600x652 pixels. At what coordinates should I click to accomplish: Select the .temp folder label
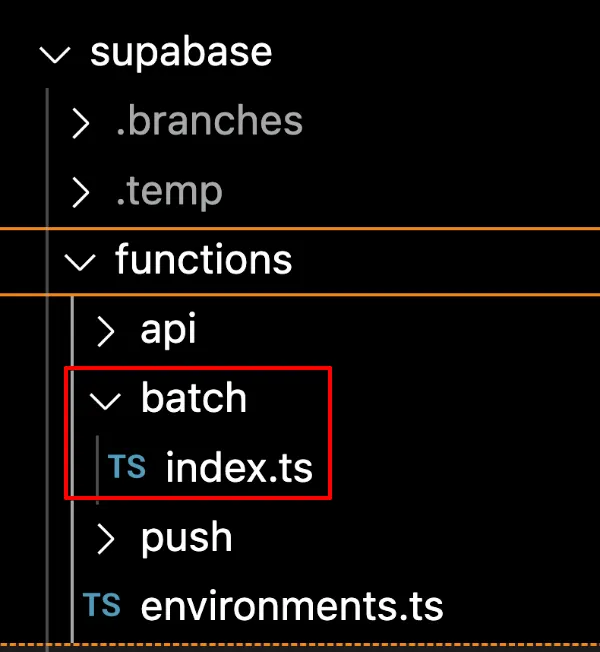click(x=168, y=191)
